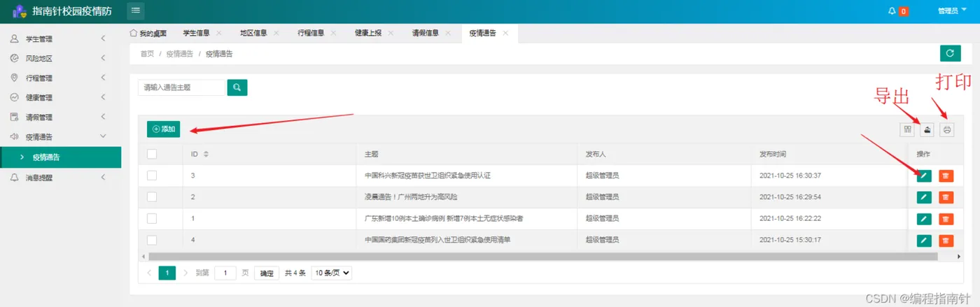Viewport: 980px width, 307px height.
Task: Check the checkbox for row ID 3
Action: click(152, 176)
